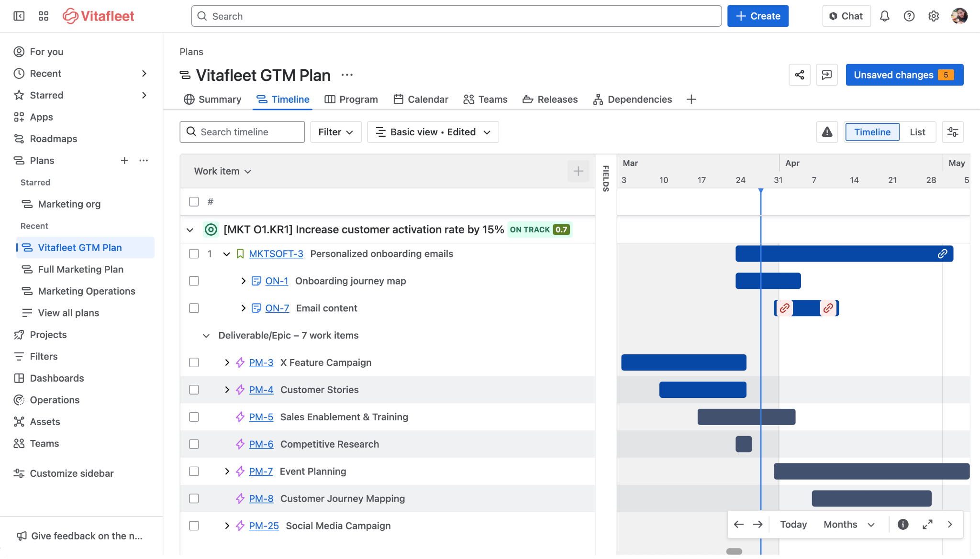Open the Dependencies tab

point(632,99)
